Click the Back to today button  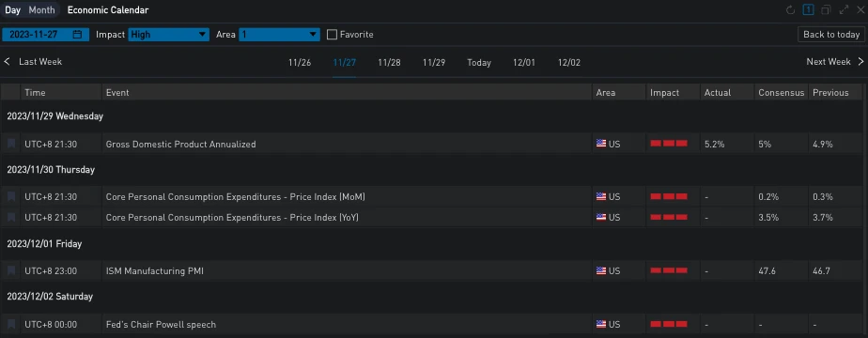coord(831,35)
